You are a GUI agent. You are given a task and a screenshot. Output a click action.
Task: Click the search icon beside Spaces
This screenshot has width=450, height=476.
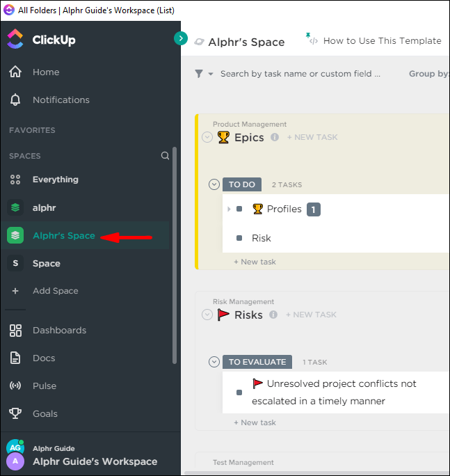pos(165,156)
